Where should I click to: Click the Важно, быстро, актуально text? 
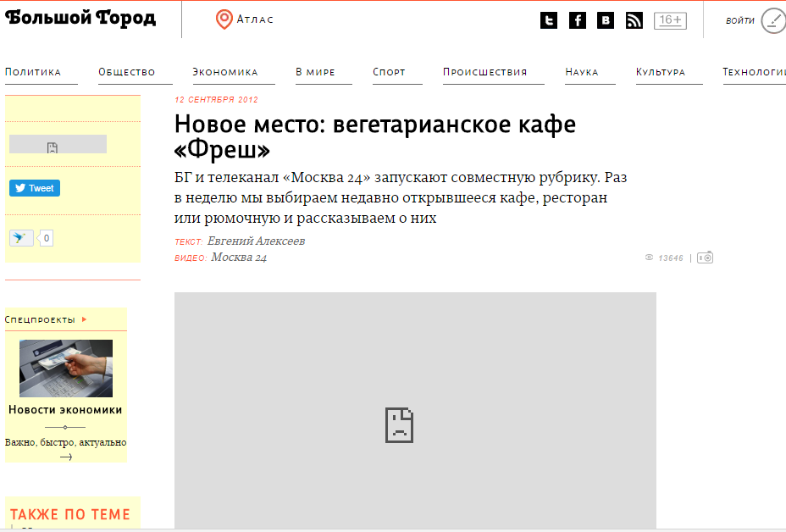[x=66, y=442]
